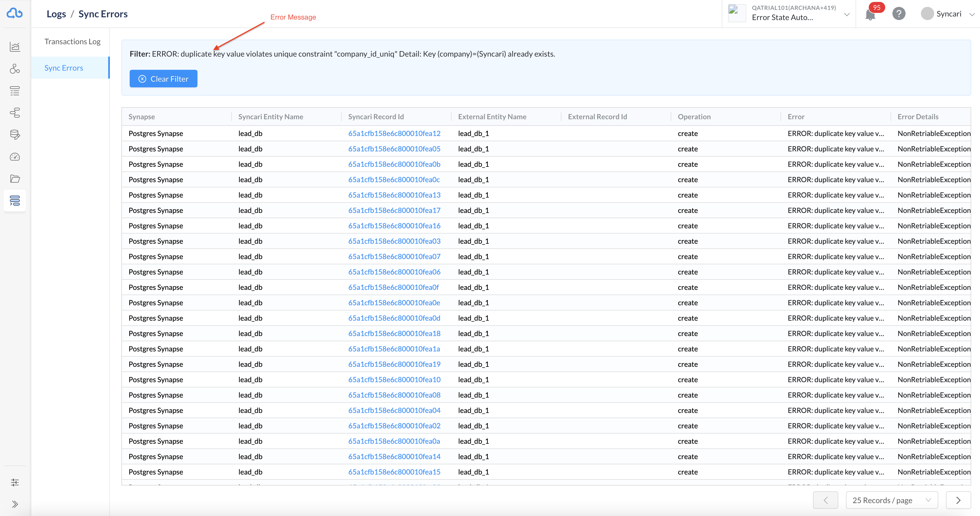Select the active Logs sidebar icon

15,201
